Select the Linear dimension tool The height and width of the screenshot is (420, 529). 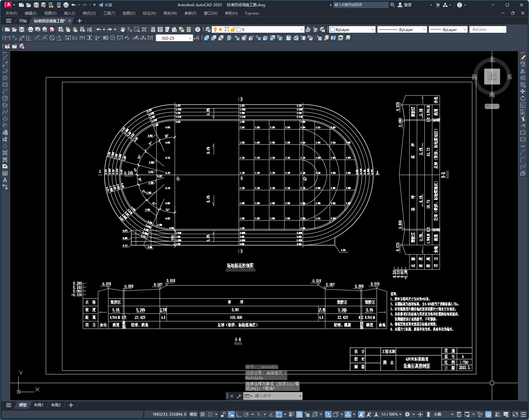7,38
